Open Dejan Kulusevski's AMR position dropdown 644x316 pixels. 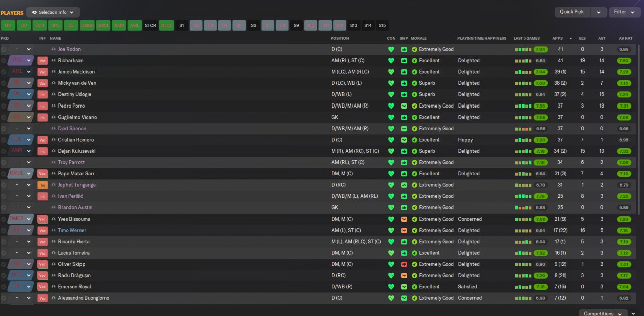pos(21,151)
